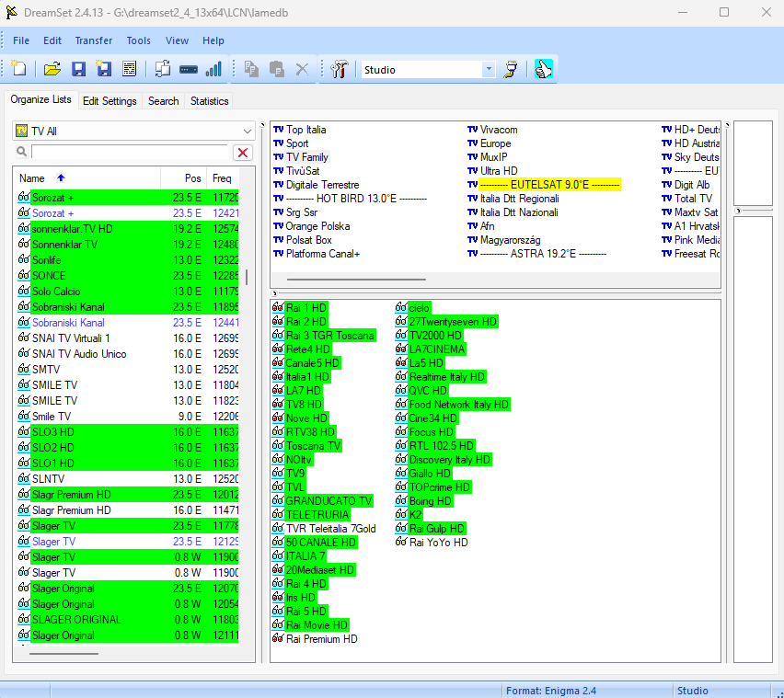This screenshot has width=784, height=698.
Task: Select the HOT BIRD 13.0°E bouquet marker
Action: [x=350, y=199]
